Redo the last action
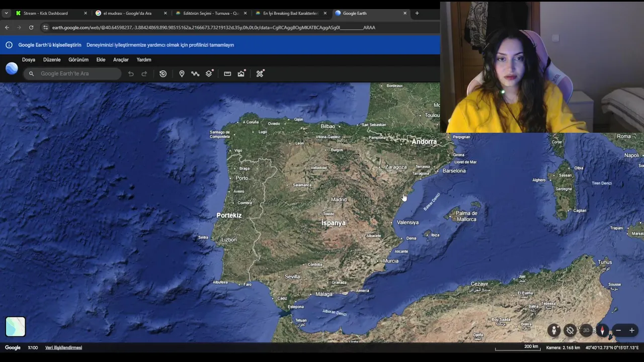 tap(144, 73)
